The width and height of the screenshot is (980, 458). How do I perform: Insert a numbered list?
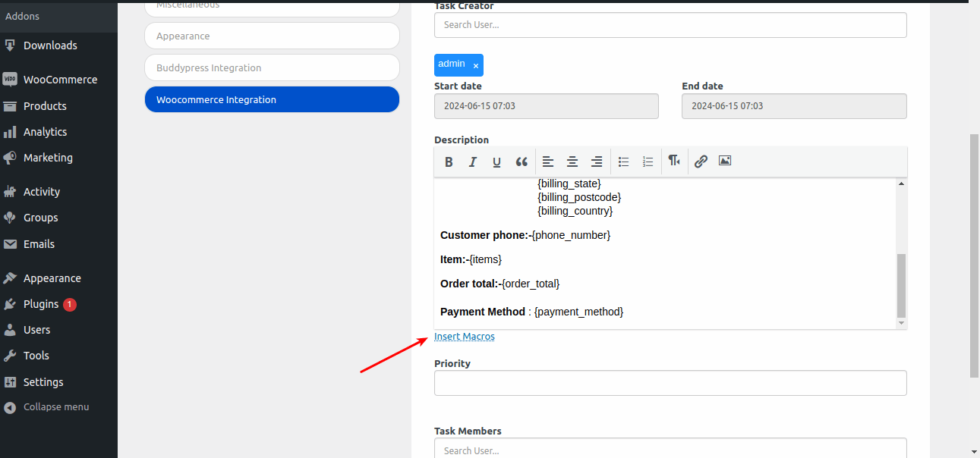[648, 162]
